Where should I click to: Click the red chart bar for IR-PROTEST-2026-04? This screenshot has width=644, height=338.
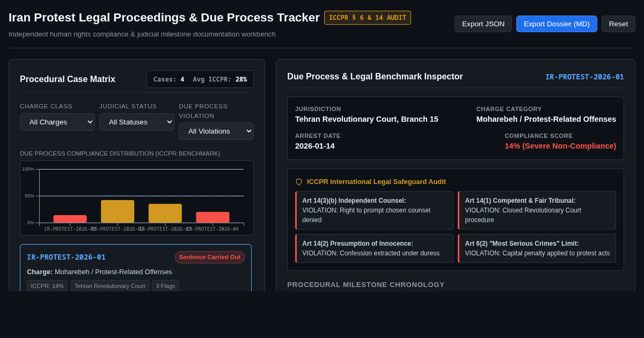[213, 217]
